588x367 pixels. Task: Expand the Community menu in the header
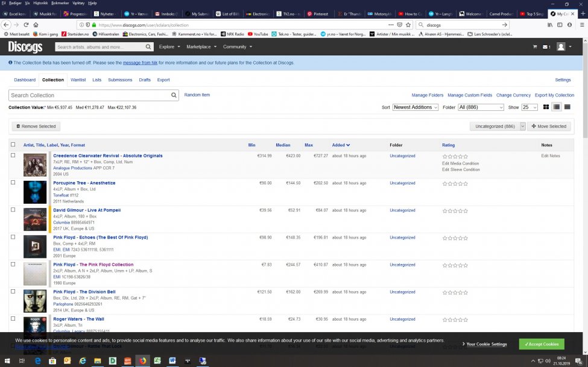pos(238,47)
